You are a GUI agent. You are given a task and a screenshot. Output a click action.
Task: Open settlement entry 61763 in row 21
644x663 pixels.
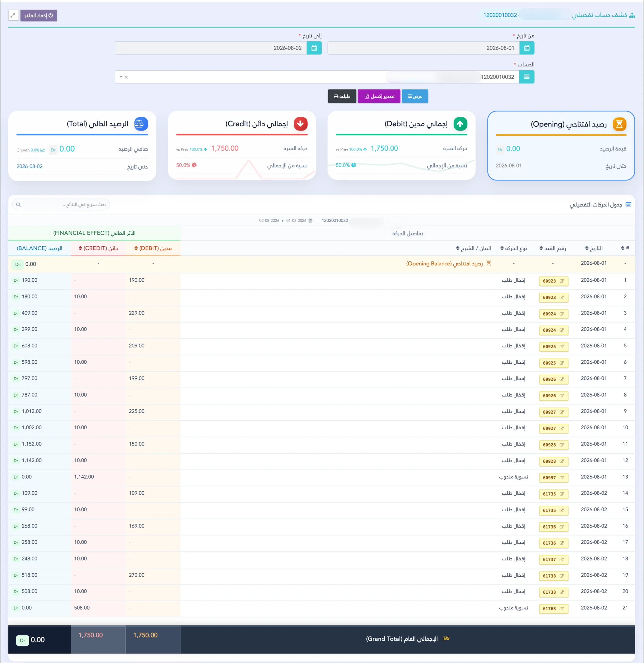553,608
